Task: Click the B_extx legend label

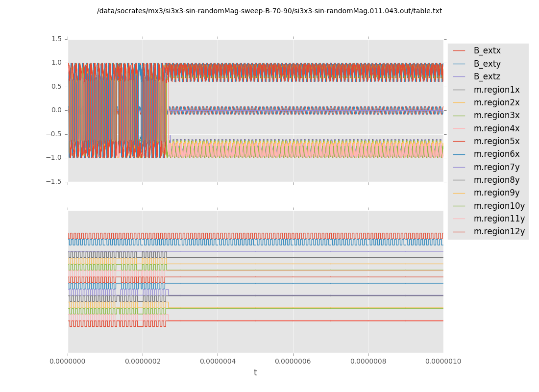Action: [487, 50]
